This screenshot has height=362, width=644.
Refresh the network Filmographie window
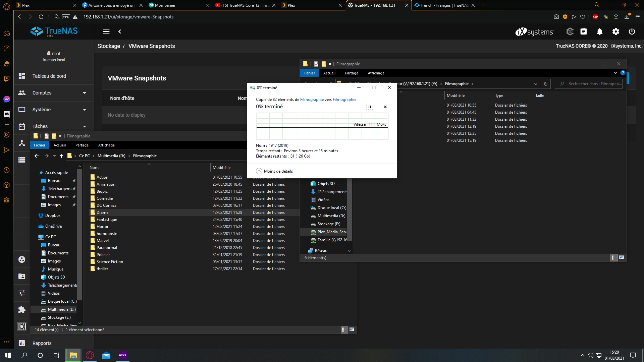[x=546, y=84]
